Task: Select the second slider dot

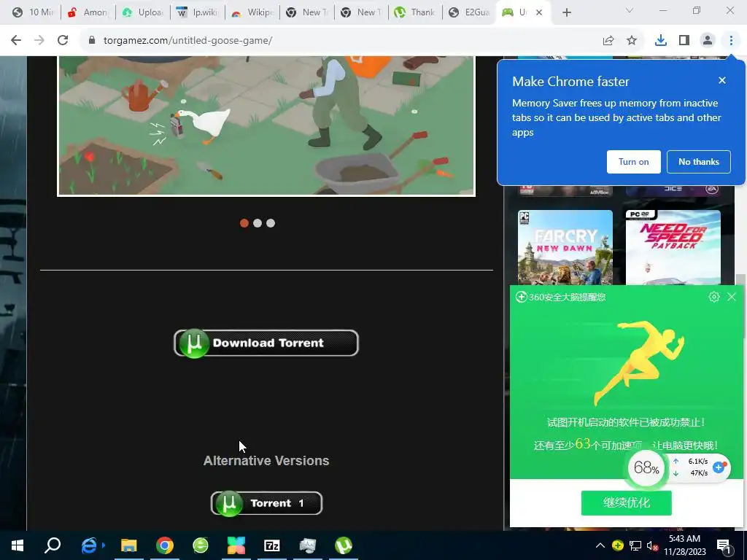Action: click(x=258, y=223)
